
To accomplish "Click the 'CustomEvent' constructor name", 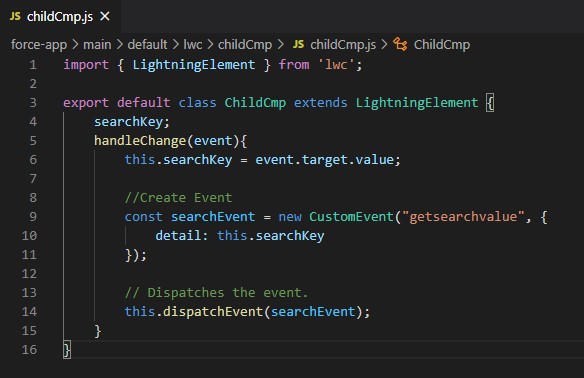I will tap(351, 217).
